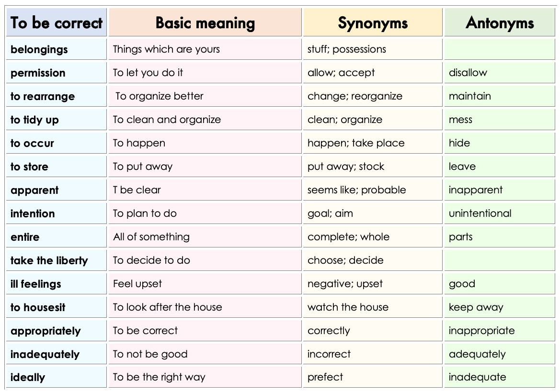Click the empty antonym cell for belongings
Screen dimensions: 560x392
coord(500,49)
